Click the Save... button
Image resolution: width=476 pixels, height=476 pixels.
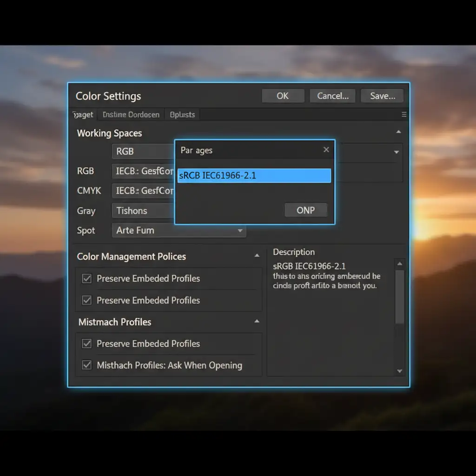click(x=382, y=96)
